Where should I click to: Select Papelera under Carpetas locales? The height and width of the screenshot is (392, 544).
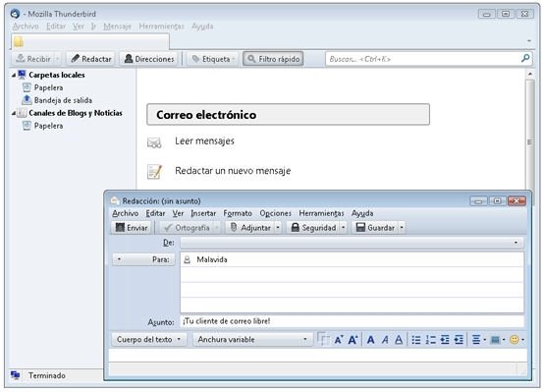48,87
